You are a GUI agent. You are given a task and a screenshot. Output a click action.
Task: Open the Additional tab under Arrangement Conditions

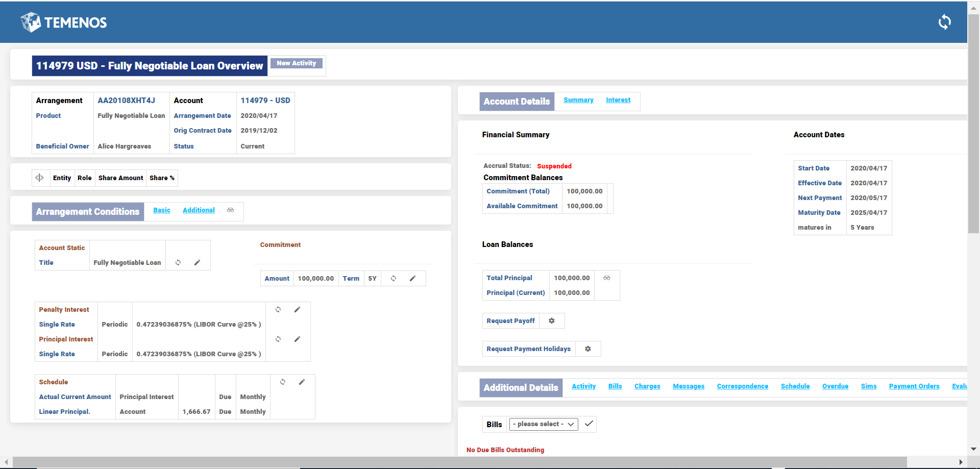point(199,210)
